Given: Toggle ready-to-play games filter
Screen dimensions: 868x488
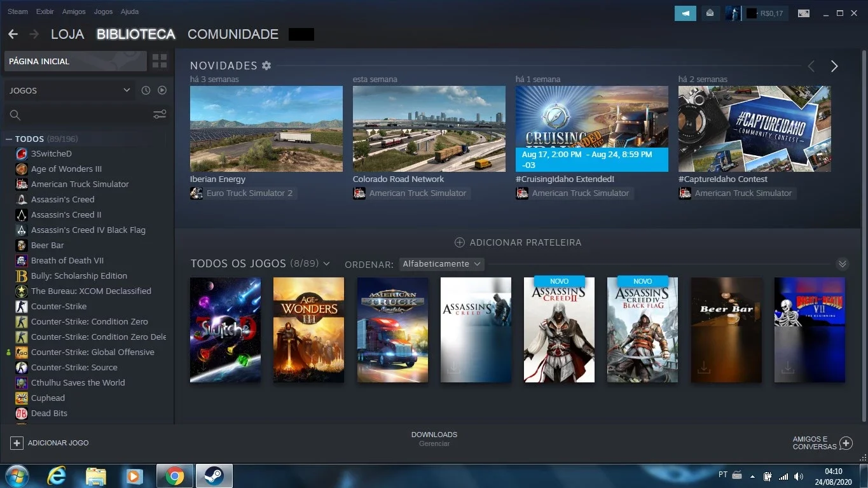Looking at the screenshot, I should tap(162, 90).
